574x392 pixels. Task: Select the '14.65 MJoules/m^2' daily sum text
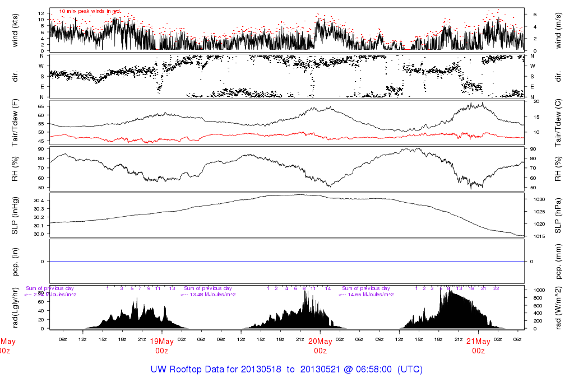(371, 295)
